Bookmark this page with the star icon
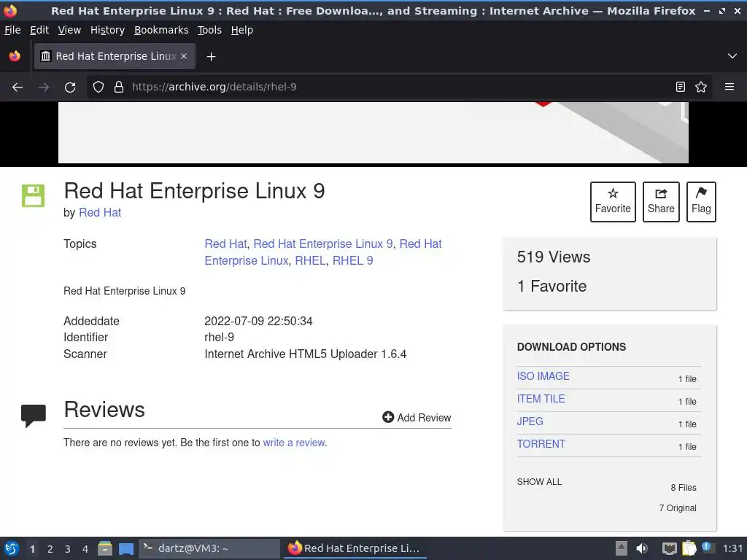This screenshot has height=560, width=747. coord(701,87)
